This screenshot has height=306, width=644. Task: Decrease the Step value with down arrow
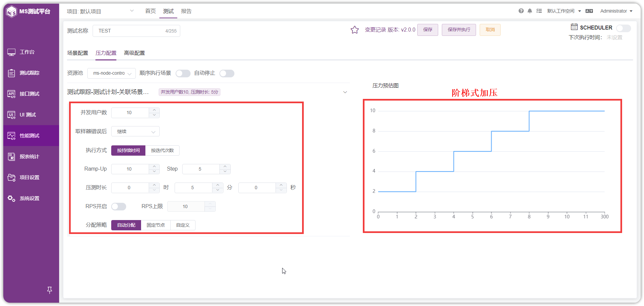[225, 172]
